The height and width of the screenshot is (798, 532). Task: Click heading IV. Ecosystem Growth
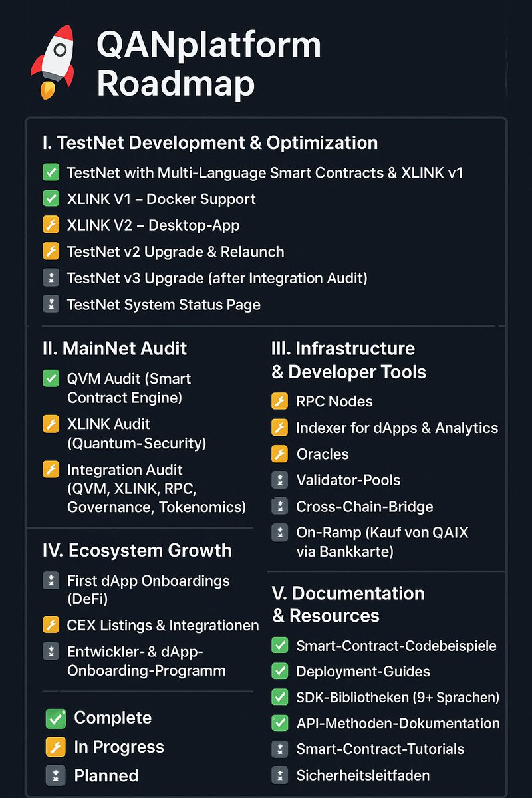tap(136, 551)
